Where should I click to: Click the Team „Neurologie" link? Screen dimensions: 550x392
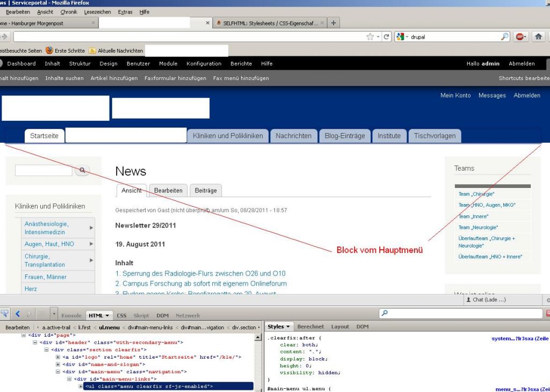click(x=478, y=228)
